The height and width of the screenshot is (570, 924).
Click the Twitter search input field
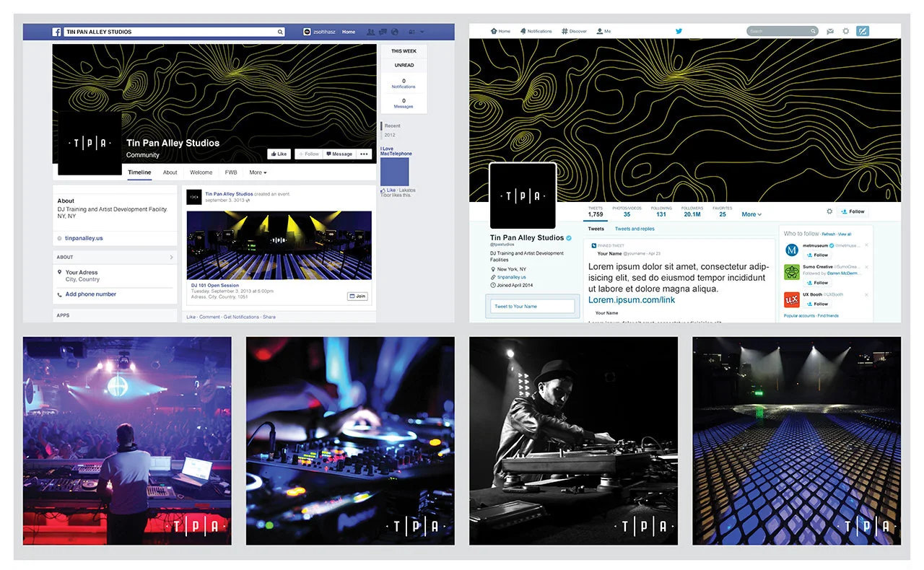point(780,31)
